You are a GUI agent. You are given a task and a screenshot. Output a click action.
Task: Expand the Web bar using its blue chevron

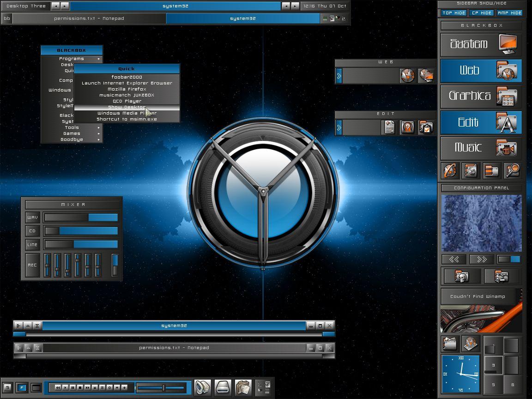coord(339,76)
